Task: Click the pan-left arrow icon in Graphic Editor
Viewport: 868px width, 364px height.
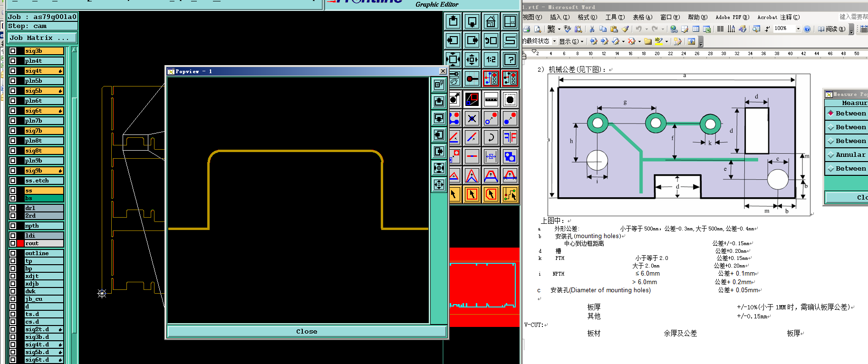Action: click(453, 40)
